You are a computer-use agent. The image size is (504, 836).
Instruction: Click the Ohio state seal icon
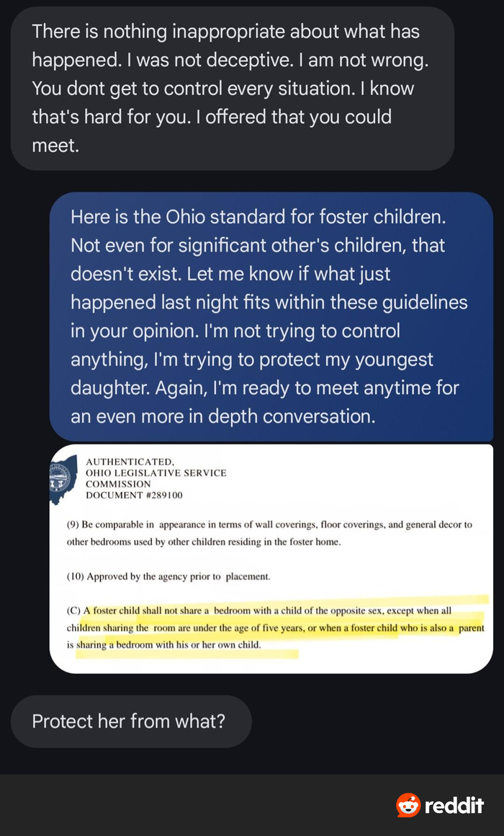(x=63, y=479)
